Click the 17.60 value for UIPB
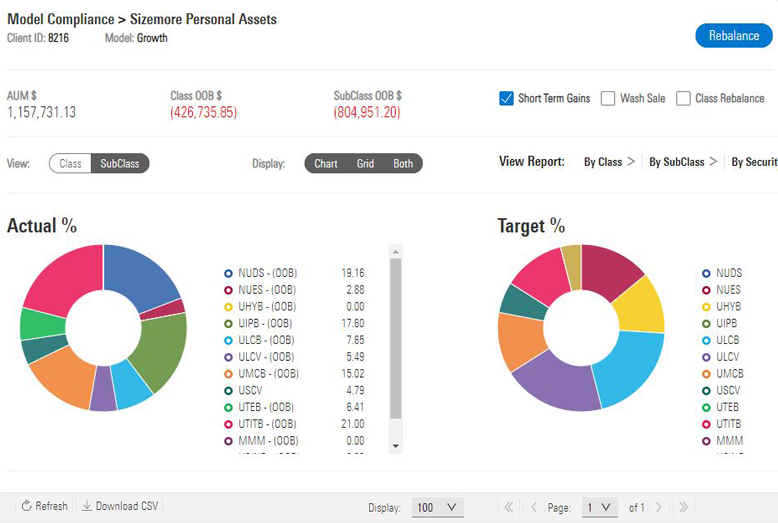The height and width of the screenshot is (523, 778). point(353,324)
